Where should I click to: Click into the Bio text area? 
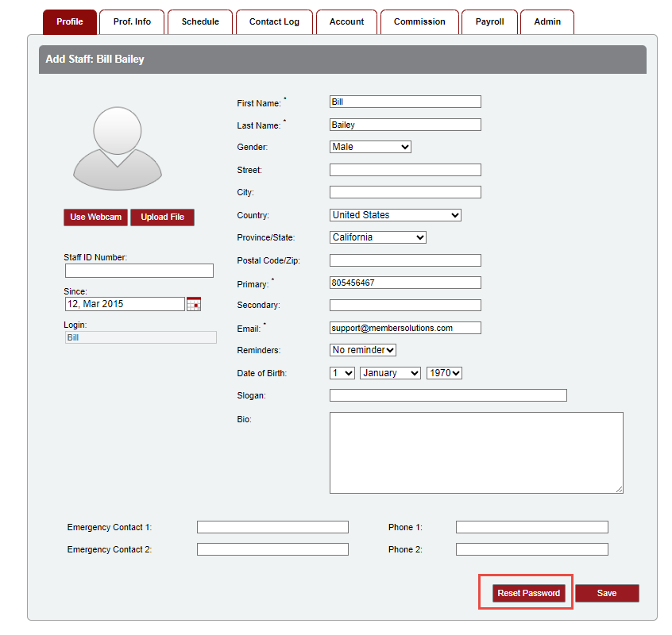(x=476, y=452)
